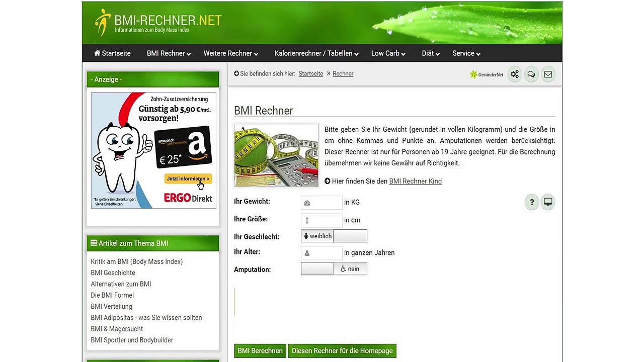
Task: Open Kalorienrechner / Tabellen dropdown
Action: click(x=316, y=53)
